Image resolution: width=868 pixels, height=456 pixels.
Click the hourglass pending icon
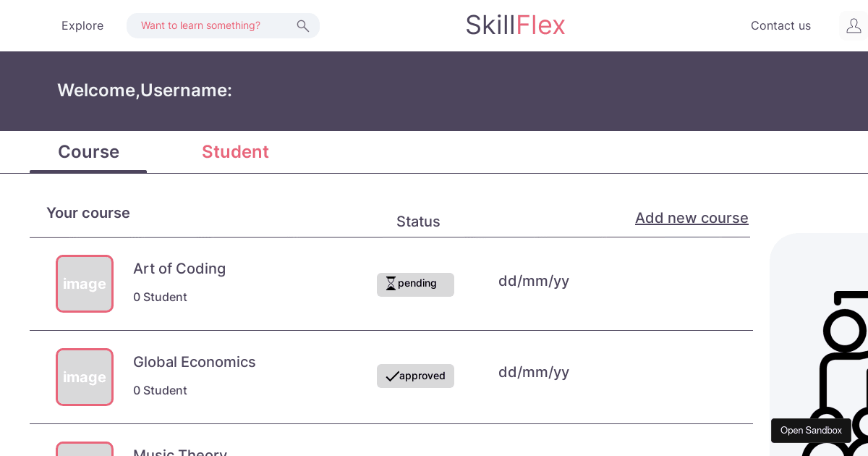point(391,284)
